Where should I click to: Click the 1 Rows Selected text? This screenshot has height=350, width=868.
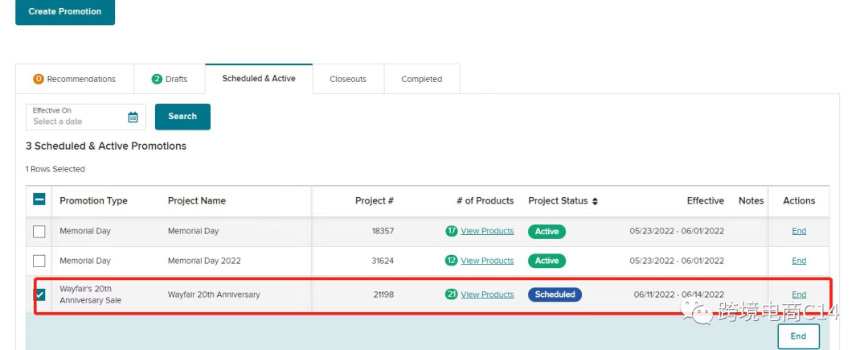pos(55,169)
